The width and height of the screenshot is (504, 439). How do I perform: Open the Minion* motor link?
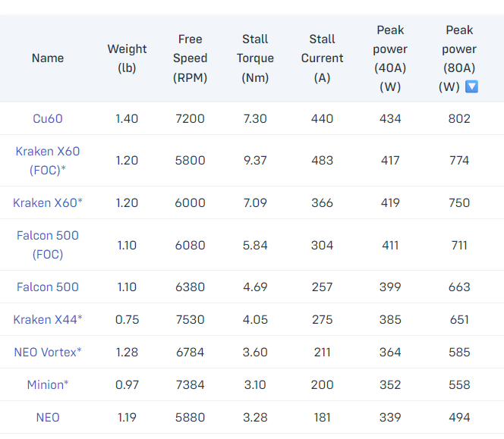click(48, 385)
